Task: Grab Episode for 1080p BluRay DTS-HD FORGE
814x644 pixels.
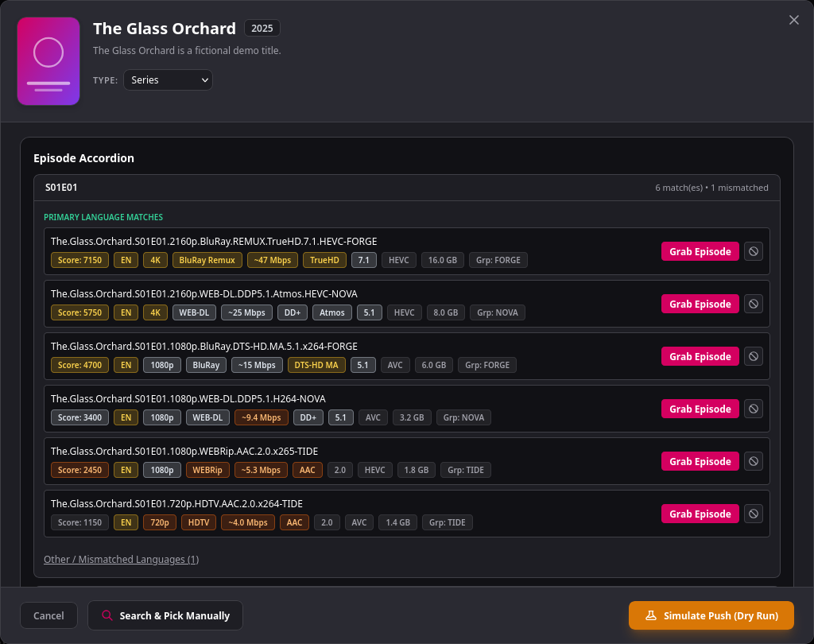Action: [700, 356]
